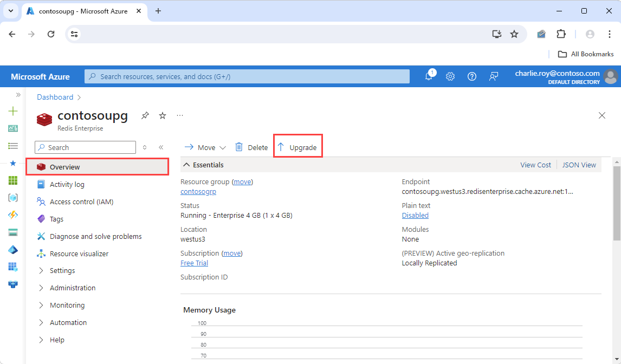621x364 pixels.
Task: Disable Plain text setting
Action: coord(415,215)
